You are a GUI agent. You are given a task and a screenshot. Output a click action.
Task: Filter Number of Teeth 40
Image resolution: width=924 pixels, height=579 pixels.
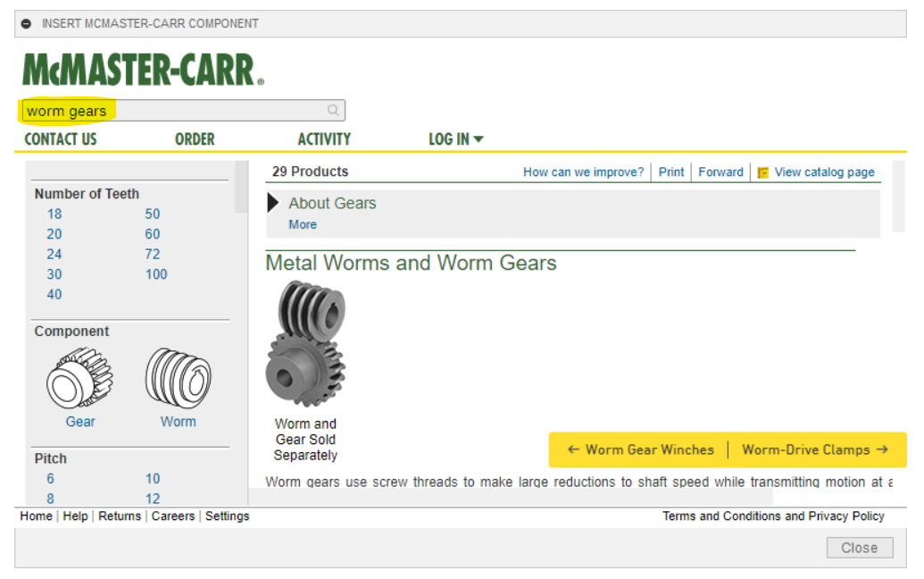54,294
